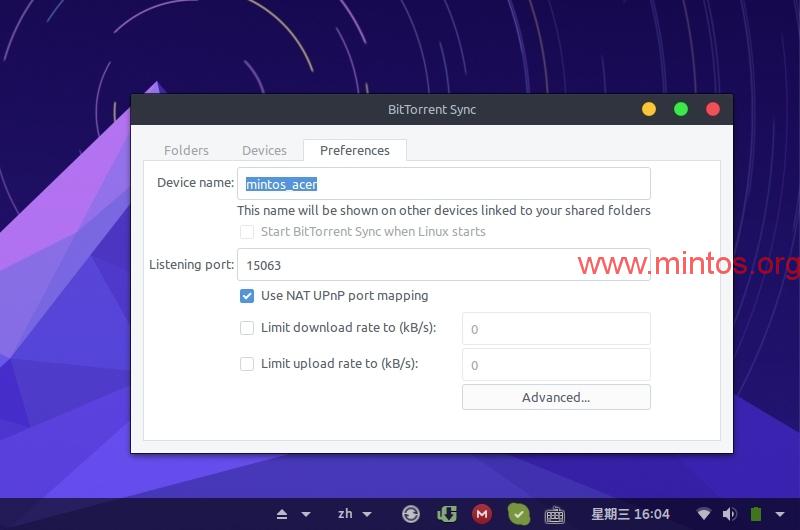Maximize window with the green button
This screenshot has width=800, height=530.
pos(681,109)
